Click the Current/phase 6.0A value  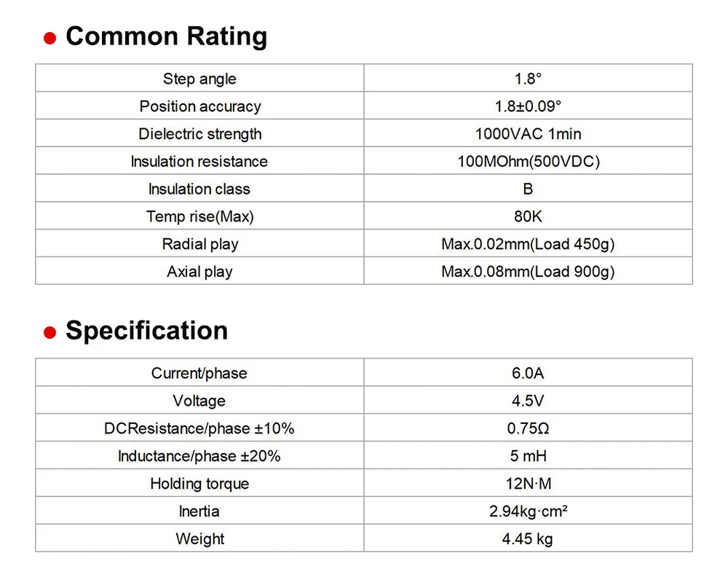pos(528,373)
